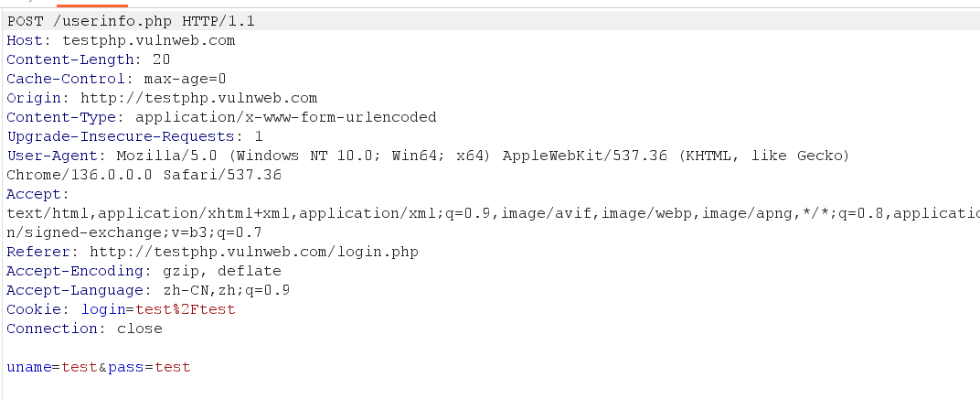Click the Cookie login value test%2Ftest
Image resolution: width=980 pixels, height=399 pixels.
[185, 309]
